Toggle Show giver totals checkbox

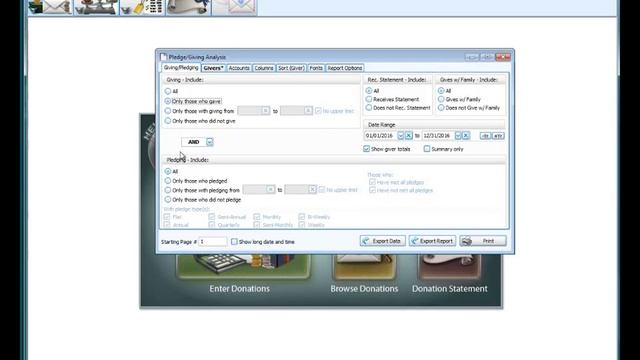(x=367, y=149)
